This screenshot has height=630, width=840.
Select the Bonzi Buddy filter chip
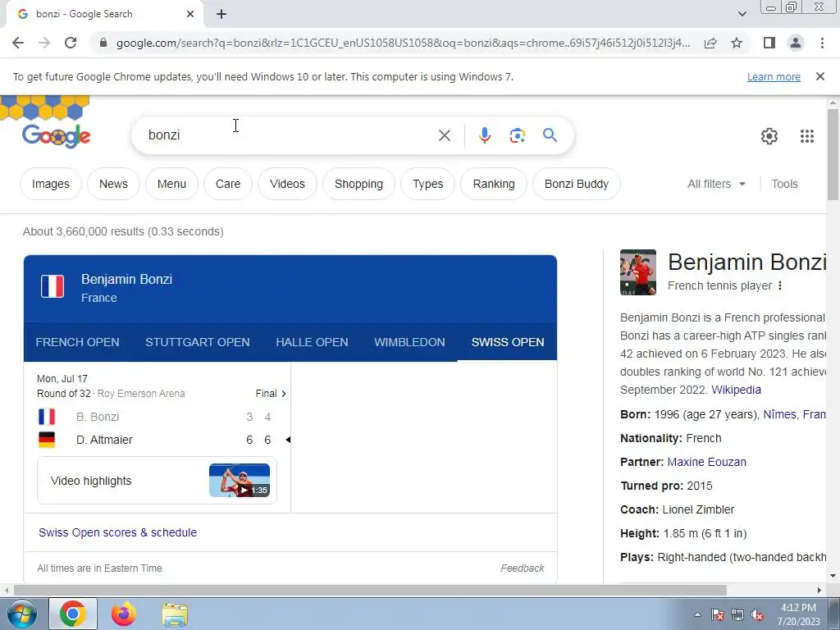pos(577,184)
